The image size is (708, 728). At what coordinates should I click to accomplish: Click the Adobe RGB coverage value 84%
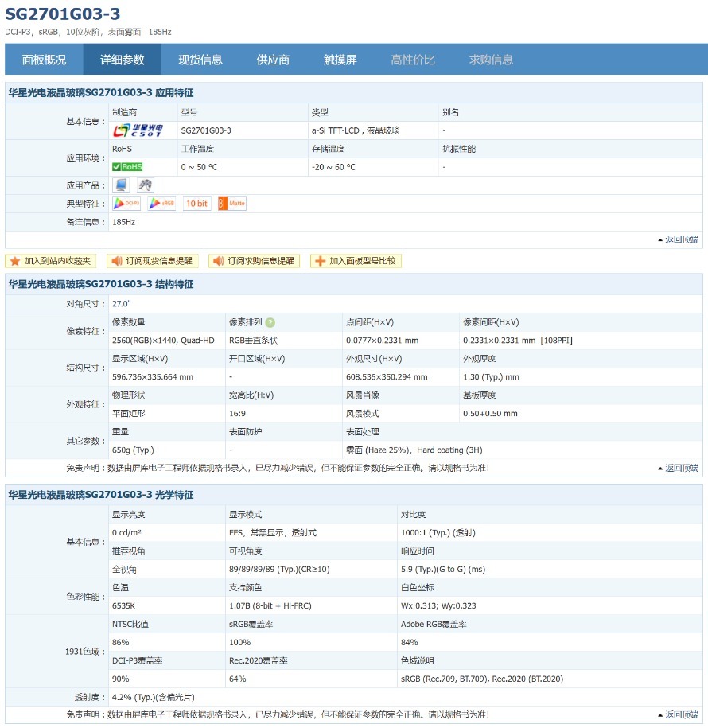click(409, 643)
